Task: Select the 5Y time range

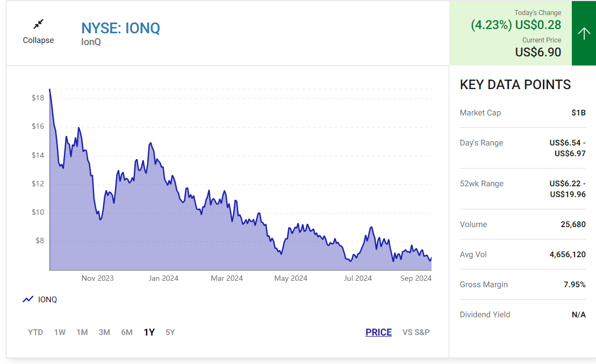Action: 170,332
